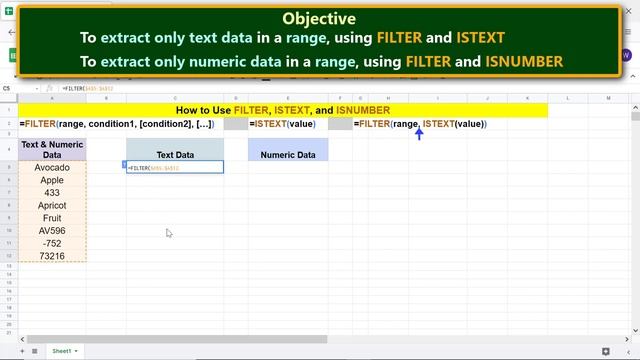Click the vertical scrollbar thumb
Screen dimensions: 640x360
(x=636, y=116)
